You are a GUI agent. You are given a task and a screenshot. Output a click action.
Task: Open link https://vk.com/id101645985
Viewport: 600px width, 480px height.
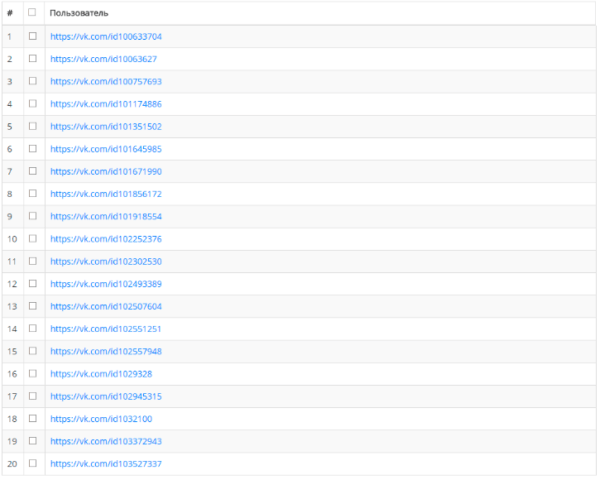[x=106, y=149]
